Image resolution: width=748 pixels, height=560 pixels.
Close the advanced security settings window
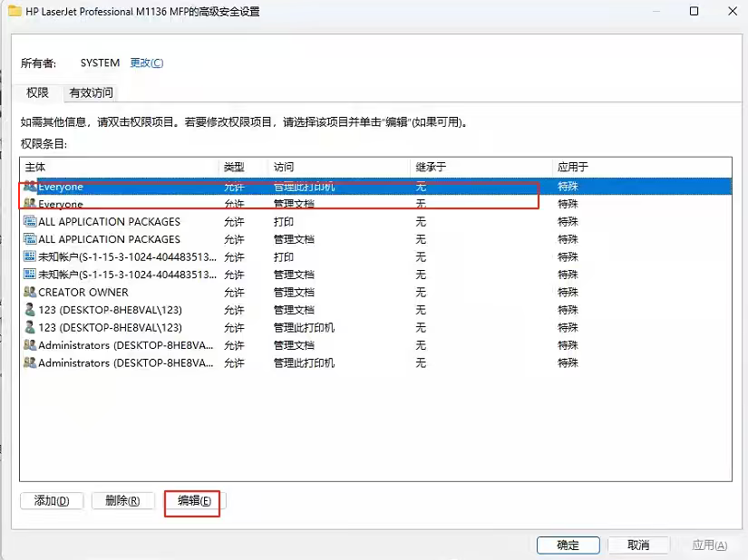[733, 11]
